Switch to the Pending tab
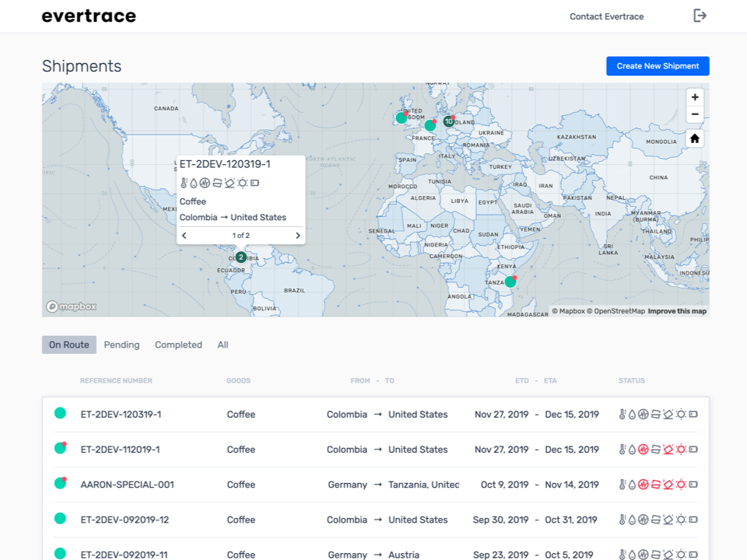Image resolution: width=747 pixels, height=560 pixels. pos(121,345)
